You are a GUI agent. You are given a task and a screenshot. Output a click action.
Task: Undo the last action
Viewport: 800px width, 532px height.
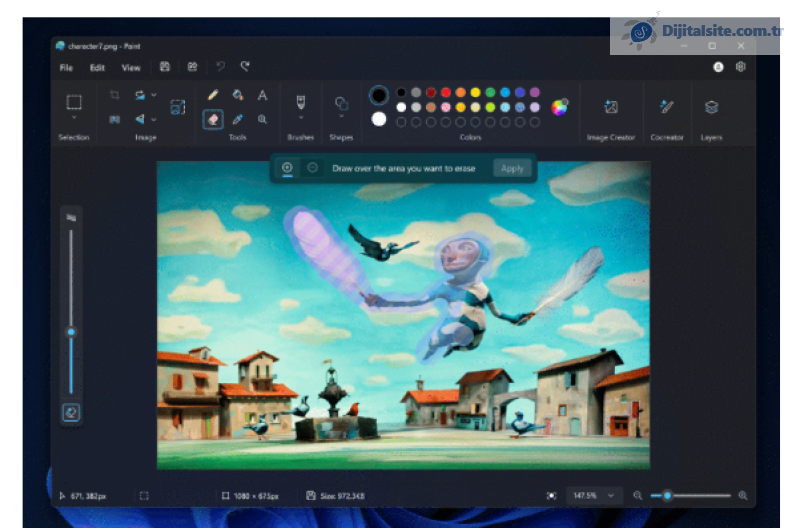pyautogui.click(x=220, y=66)
